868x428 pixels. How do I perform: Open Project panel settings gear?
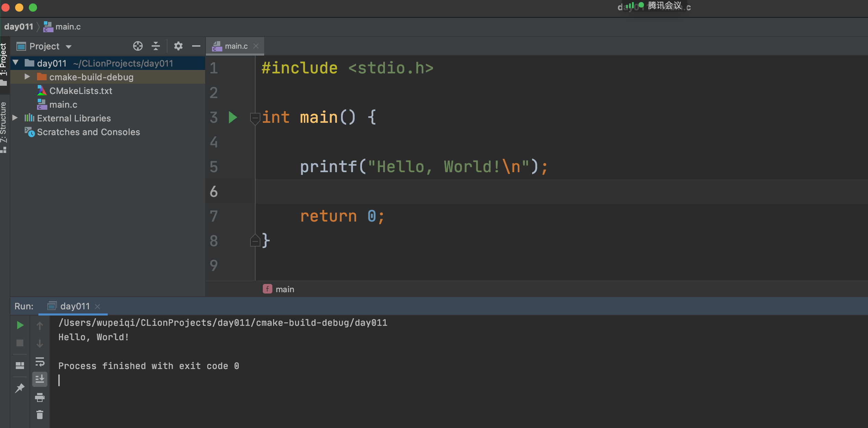(178, 46)
